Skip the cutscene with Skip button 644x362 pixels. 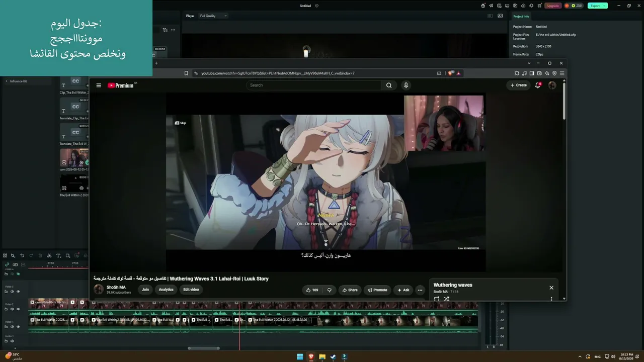click(180, 123)
